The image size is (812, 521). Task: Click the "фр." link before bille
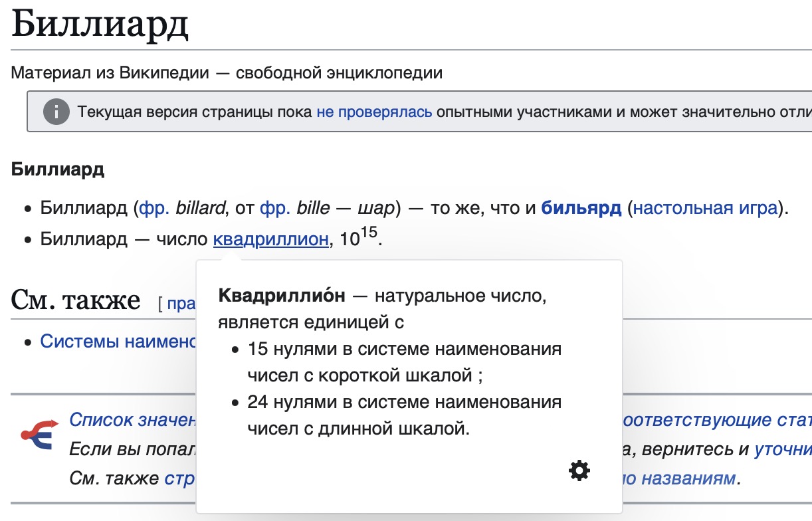[274, 208]
